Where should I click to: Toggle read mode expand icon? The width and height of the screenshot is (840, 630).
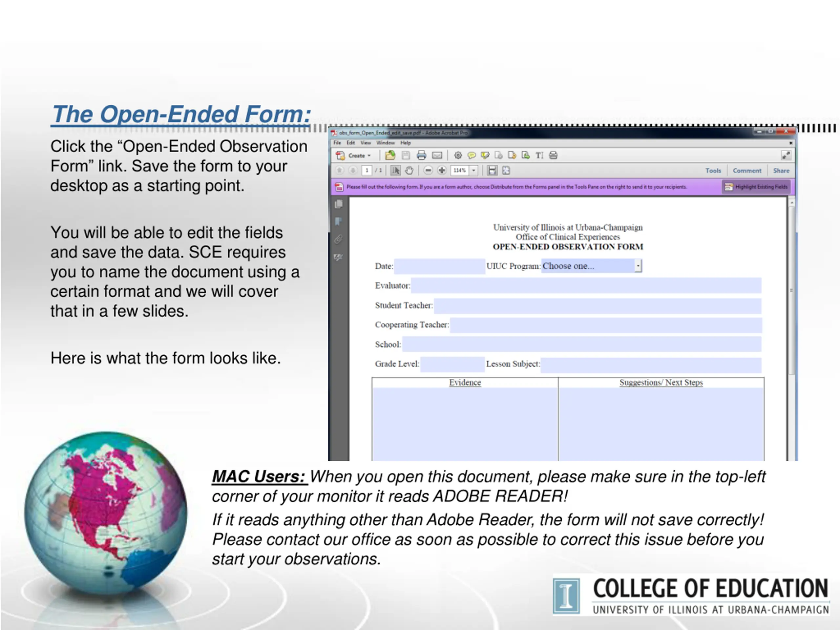point(786,155)
